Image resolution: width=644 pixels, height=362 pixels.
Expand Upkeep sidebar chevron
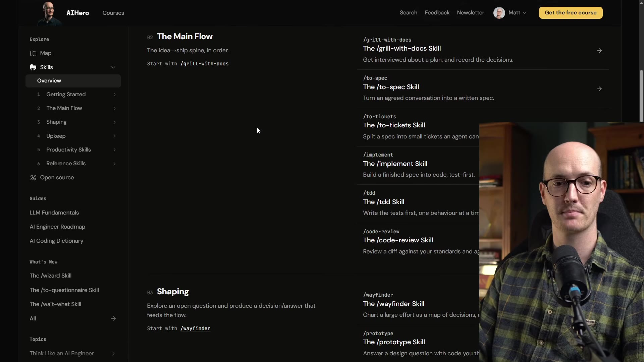click(x=114, y=136)
